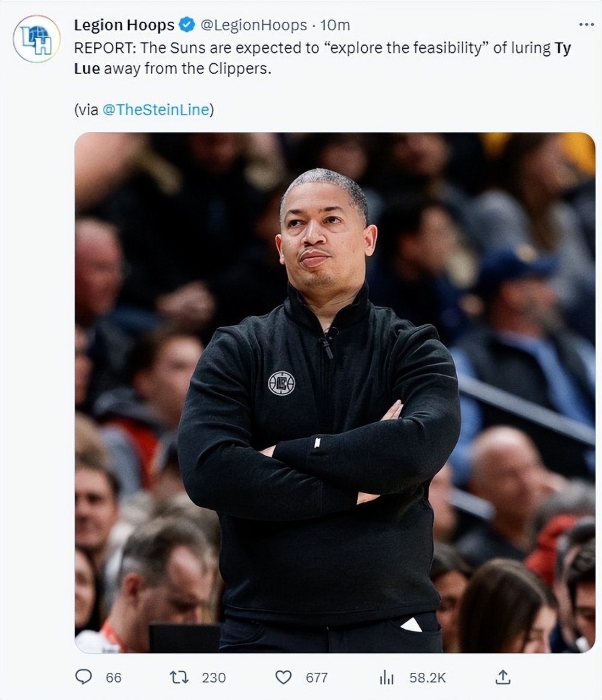Click the Legion Hoops display name
The height and width of the screenshot is (700, 602).
(x=124, y=25)
